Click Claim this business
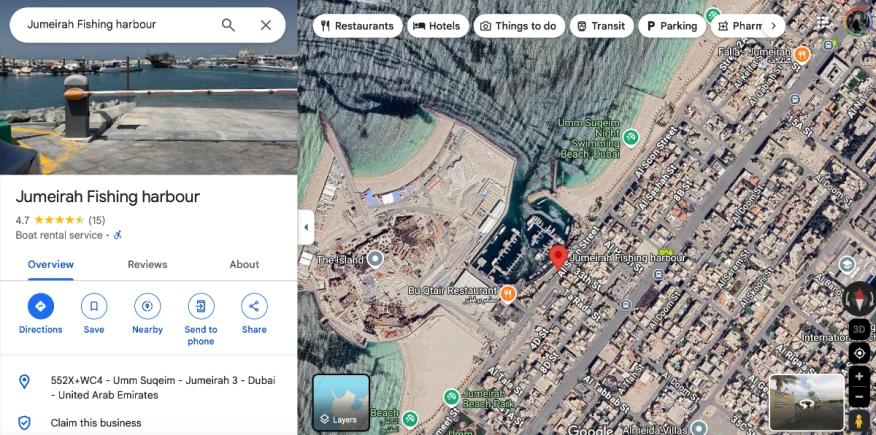Viewport: 876px width, 435px height. pyautogui.click(x=96, y=423)
